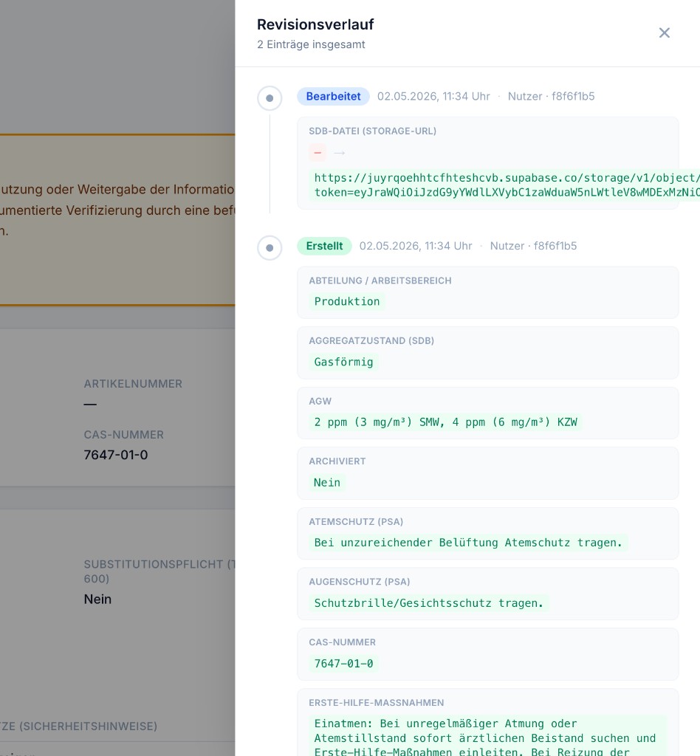The height and width of the screenshot is (756, 700).
Task: Click the SDB-DATEI (STORAGE-URL) label
Action: coord(373,131)
